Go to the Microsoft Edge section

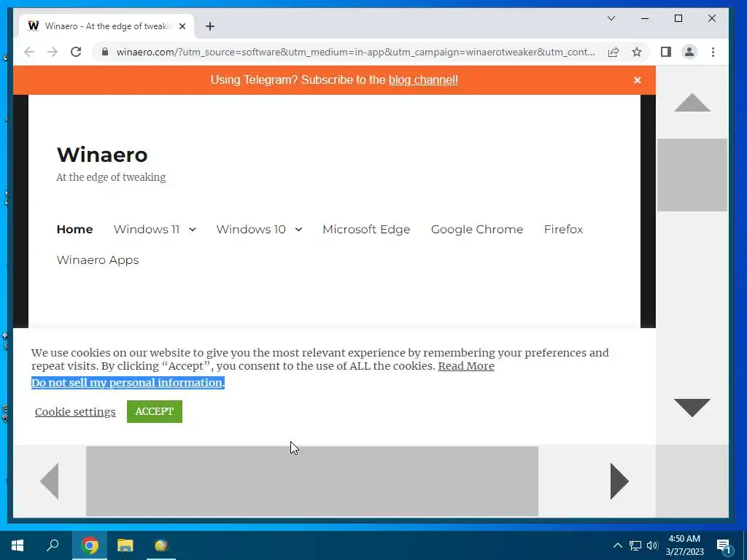tap(366, 229)
